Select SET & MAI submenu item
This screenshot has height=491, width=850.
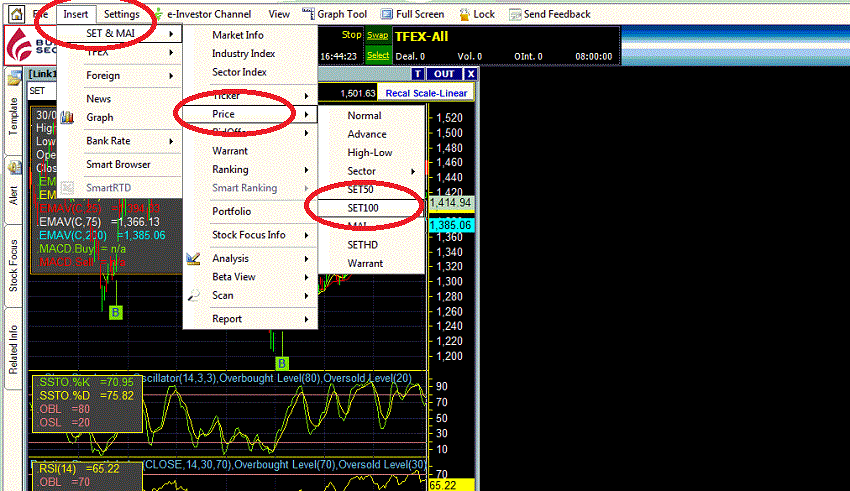point(119,34)
